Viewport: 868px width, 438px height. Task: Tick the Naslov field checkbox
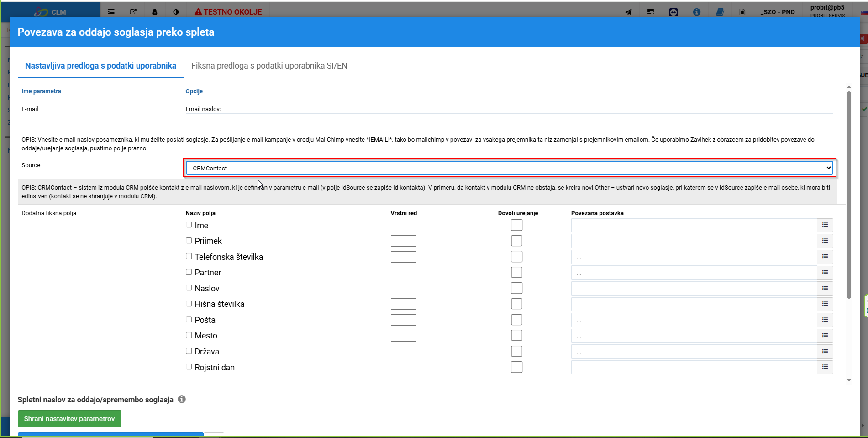coord(189,288)
